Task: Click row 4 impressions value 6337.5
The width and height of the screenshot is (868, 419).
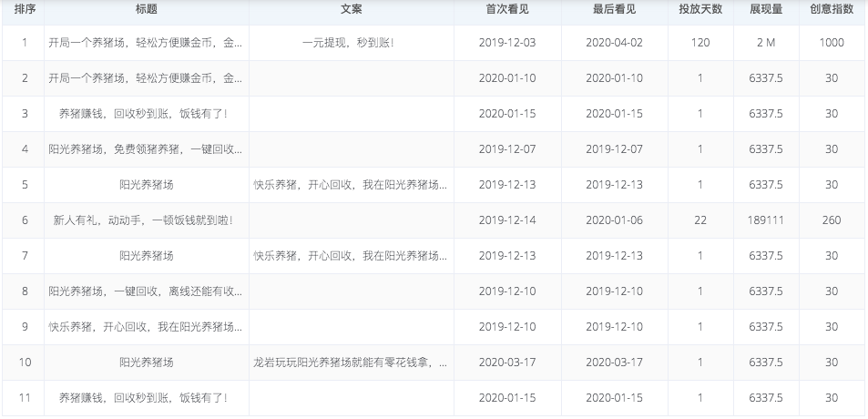Action: click(766, 148)
